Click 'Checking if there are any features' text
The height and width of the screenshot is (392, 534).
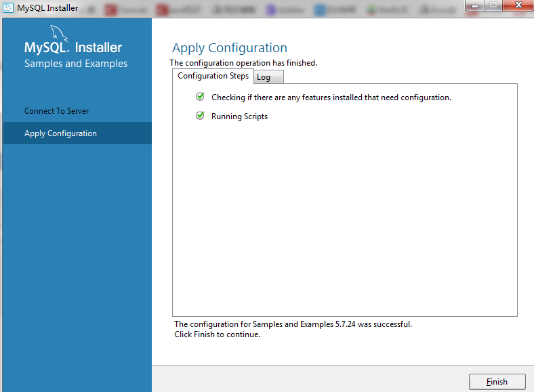point(331,97)
